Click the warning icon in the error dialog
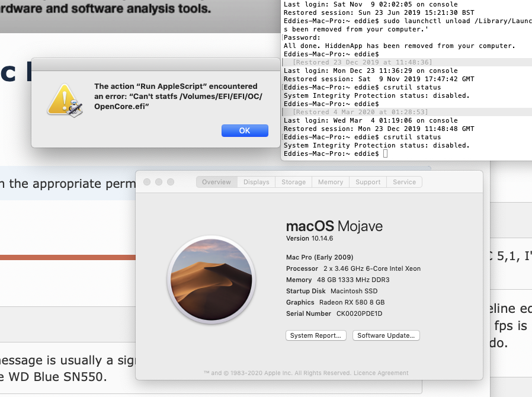 click(x=65, y=101)
